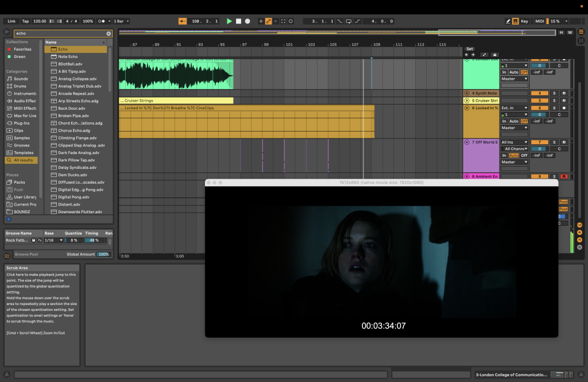This screenshot has width=588, height=382.
Task: Toggle Punch-Out switch
Action: tap(357, 21)
